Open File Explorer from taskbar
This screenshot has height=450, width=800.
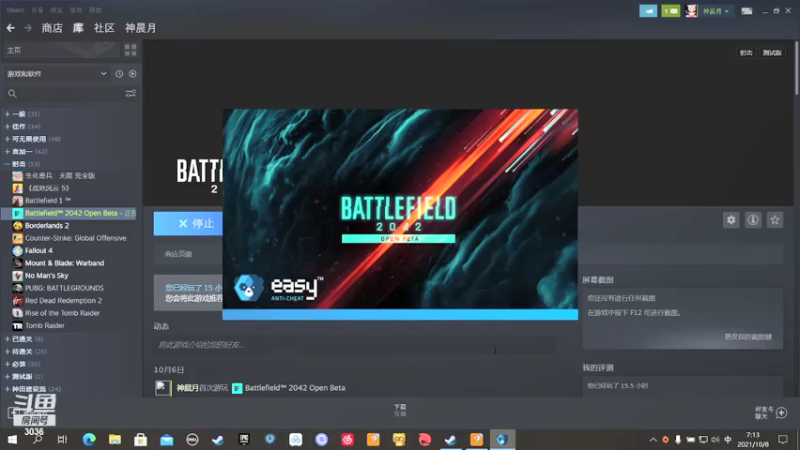115,439
